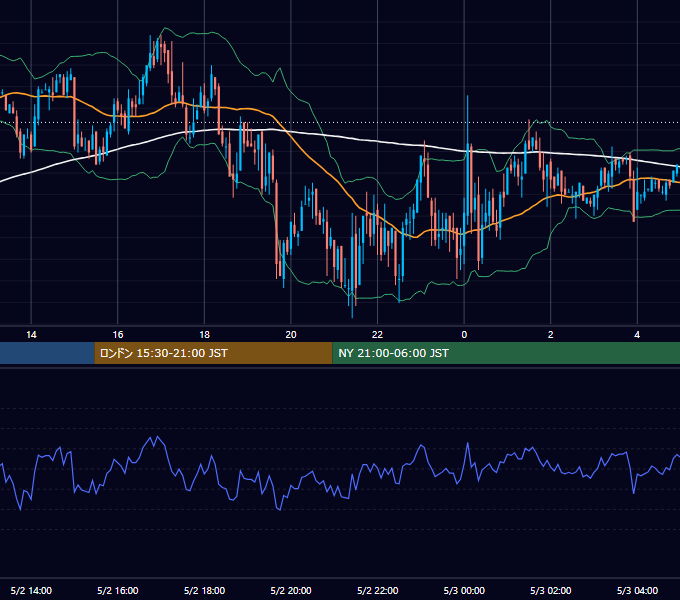Click the 20 hour label on price chart

pyautogui.click(x=291, y=335)
